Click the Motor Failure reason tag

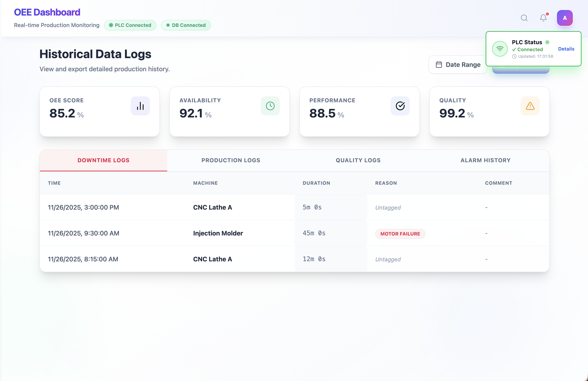400,234
